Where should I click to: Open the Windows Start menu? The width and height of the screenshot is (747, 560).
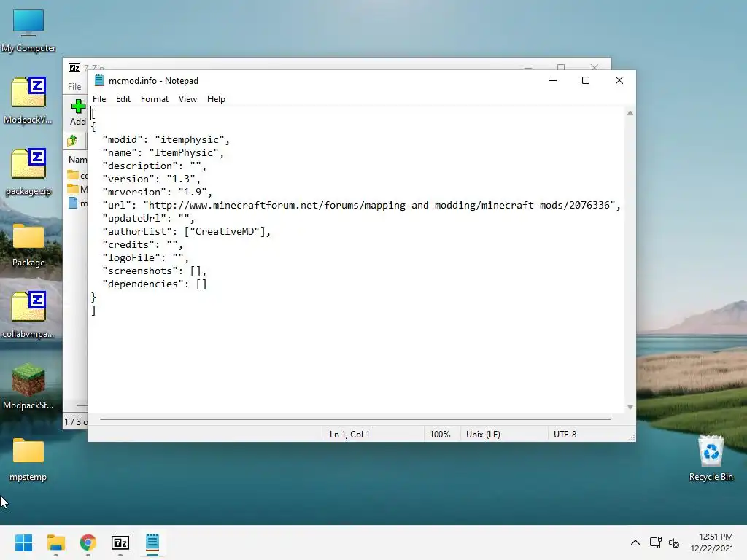click(x=23, y=542)
